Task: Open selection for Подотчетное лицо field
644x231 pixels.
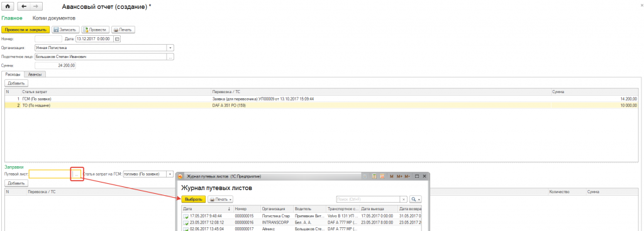Action: point(170,57)
